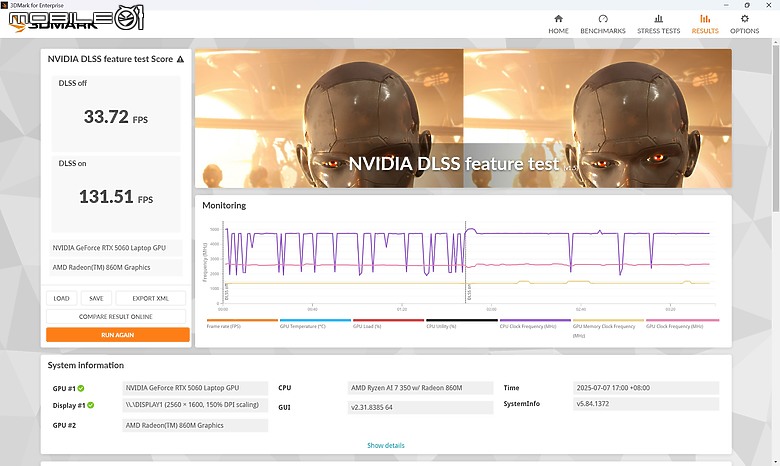Click the System information heading
780x466 pixels.
point(86,365)
